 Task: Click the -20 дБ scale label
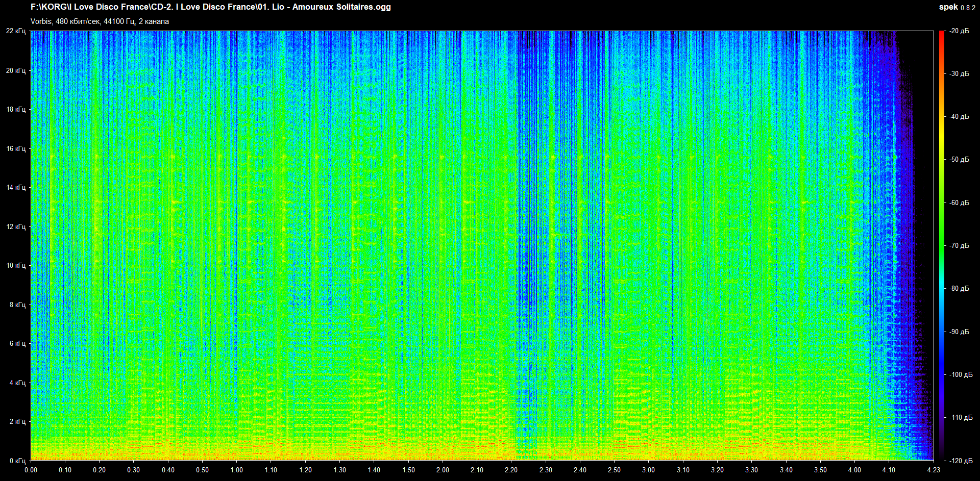pyautogui.click(x=960, y=31)
